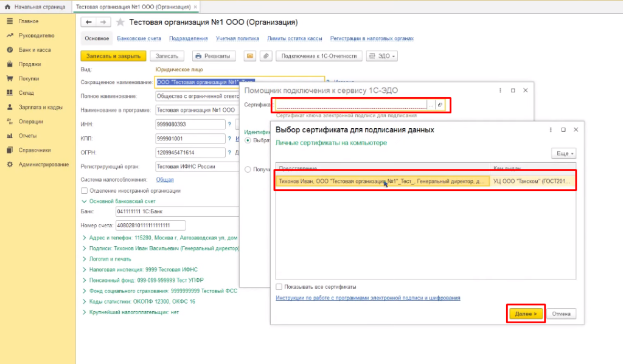
Task: Click the Реквизиты print button
Action: tap(214, 56)
